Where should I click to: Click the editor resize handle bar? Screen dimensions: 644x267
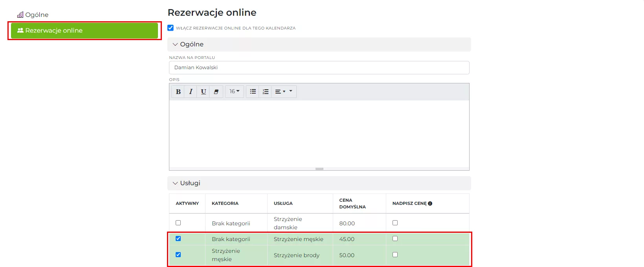pyautogui.click(x=319, y=169)
